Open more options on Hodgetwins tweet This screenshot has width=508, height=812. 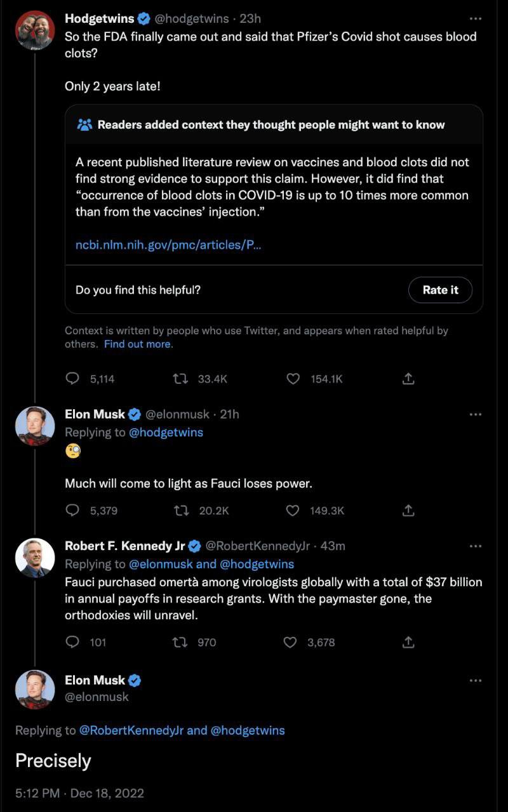click(x=476, y=19)
